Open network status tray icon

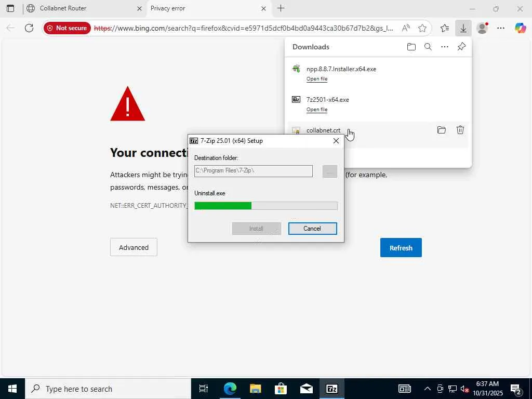click(x=453, y=389)
